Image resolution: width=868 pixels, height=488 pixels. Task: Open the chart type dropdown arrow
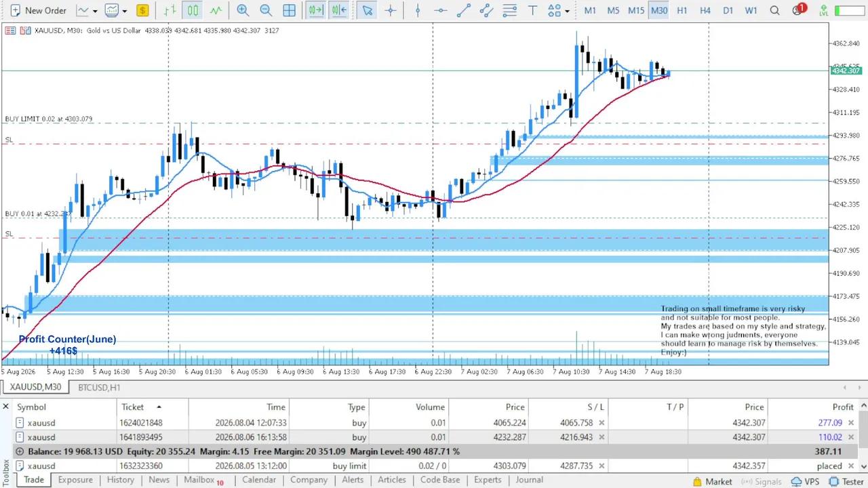pos(95,11)
